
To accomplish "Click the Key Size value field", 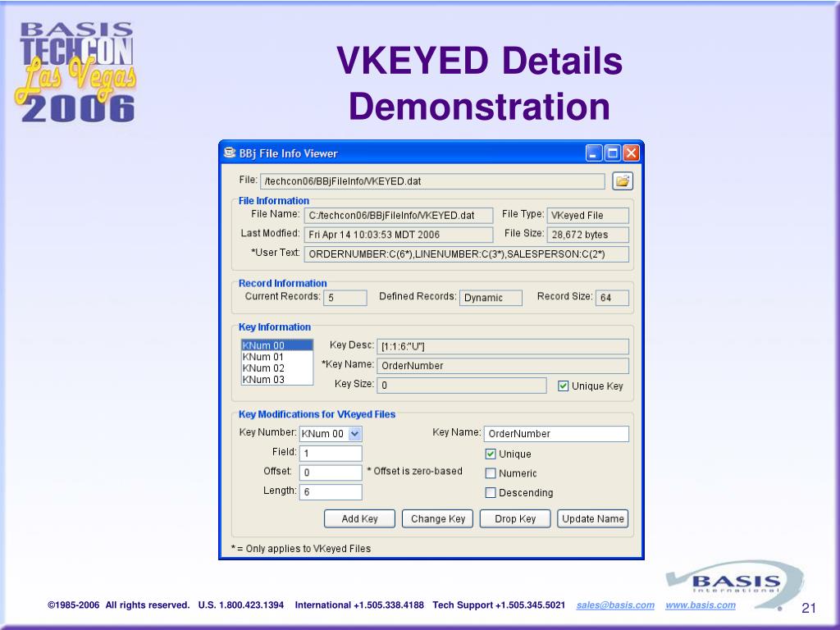I will point(462,386).
